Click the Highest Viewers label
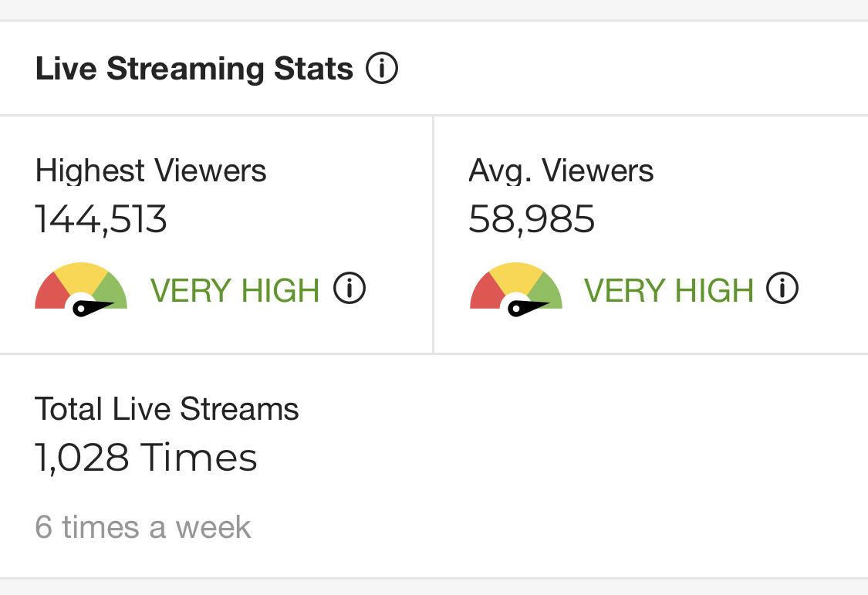 click(151, 171)
